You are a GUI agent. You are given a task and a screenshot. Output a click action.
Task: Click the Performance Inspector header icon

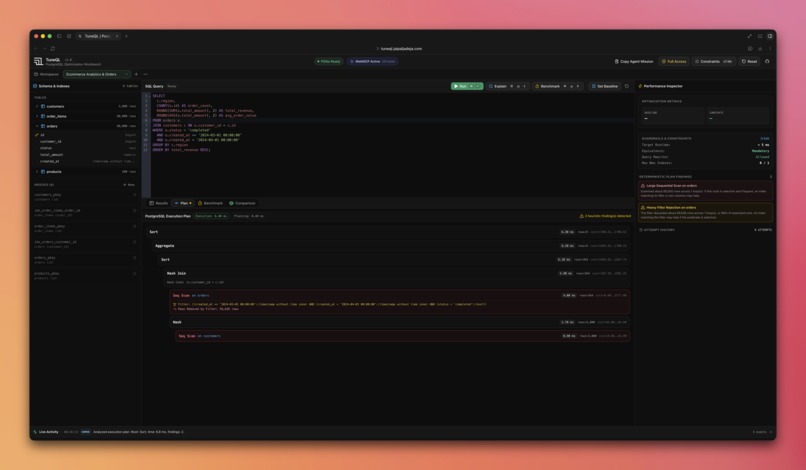click(x=640, y=86)
